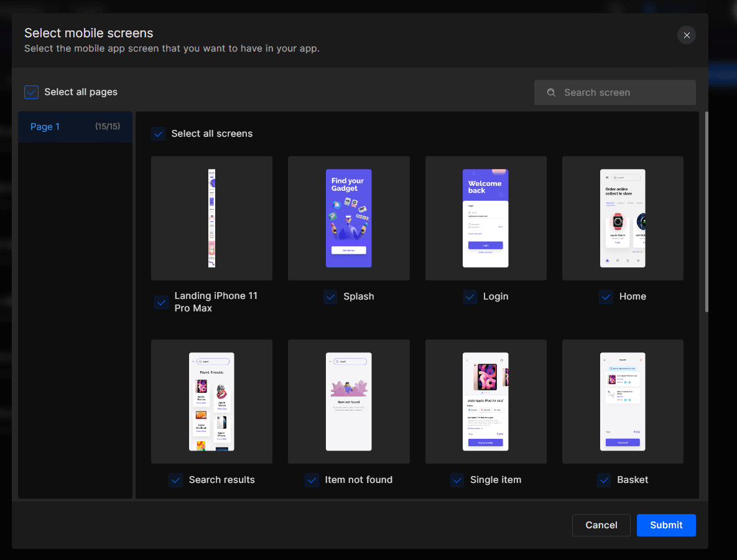Toggle the Search results checkbox
Screen dimensions: 737x560
[x=175, y=480]
